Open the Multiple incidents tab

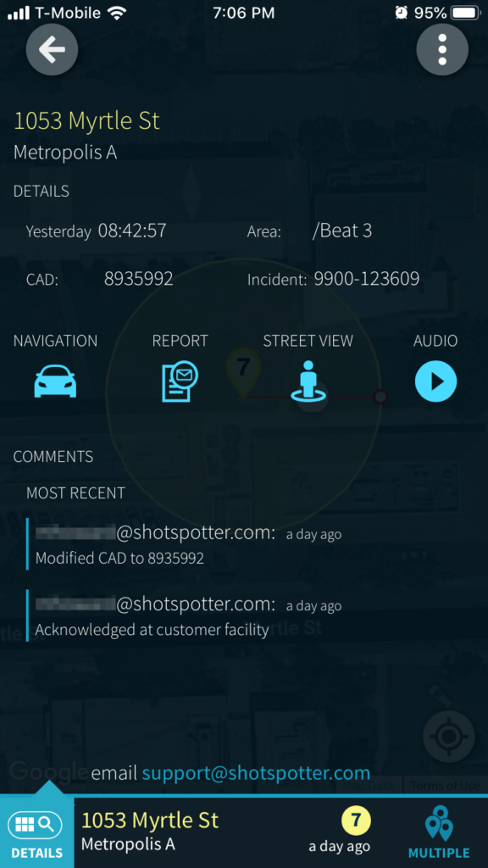pos(439,833)
